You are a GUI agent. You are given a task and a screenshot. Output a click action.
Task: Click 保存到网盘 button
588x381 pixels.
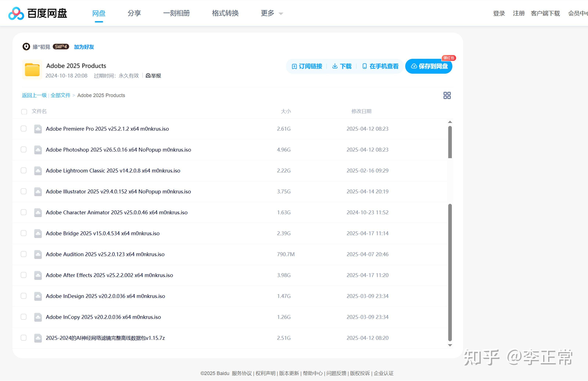pyautogui.click(x=429, y=66)
